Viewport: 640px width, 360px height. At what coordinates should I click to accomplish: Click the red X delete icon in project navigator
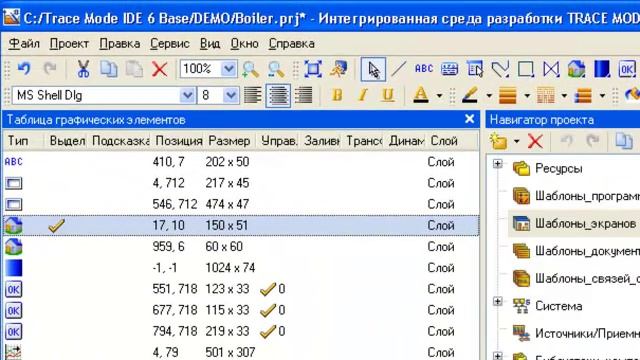(535, 141)
